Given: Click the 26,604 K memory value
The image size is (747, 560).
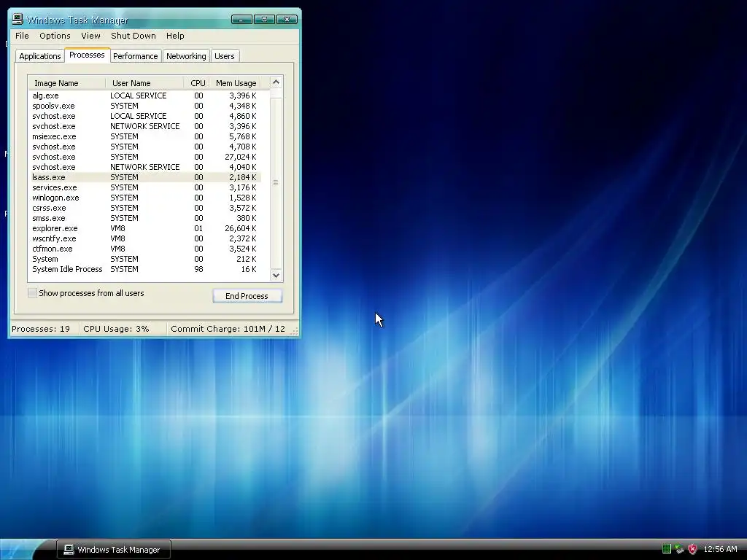Looking at the screenshot, I should (x=241, y=228).
